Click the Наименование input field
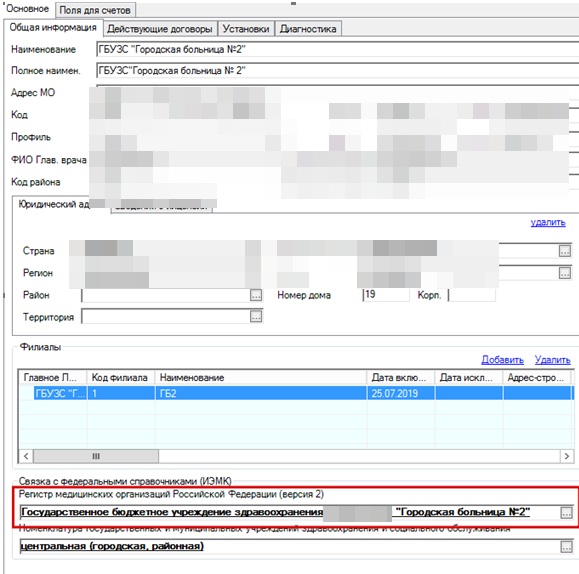 (x=338, y=49)
